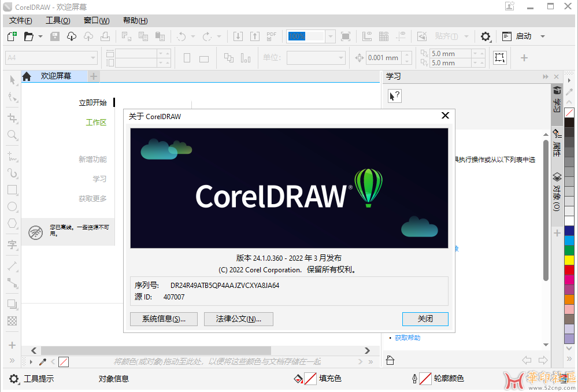Close the 关于 CorelDRAW dialog with X
This screenshot has height=392, width=578.
coord(445,116)
